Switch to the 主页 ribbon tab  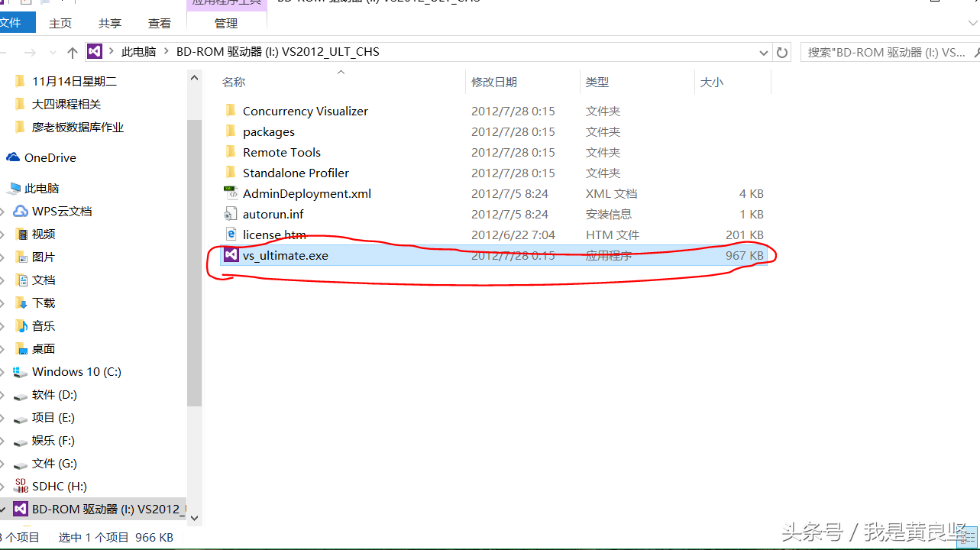point(60,23)
